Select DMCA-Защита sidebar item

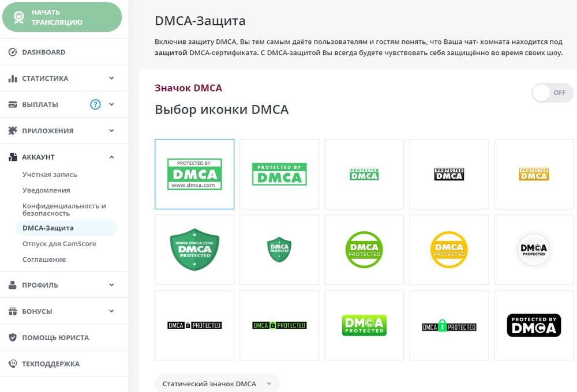(x=66, y=228)
